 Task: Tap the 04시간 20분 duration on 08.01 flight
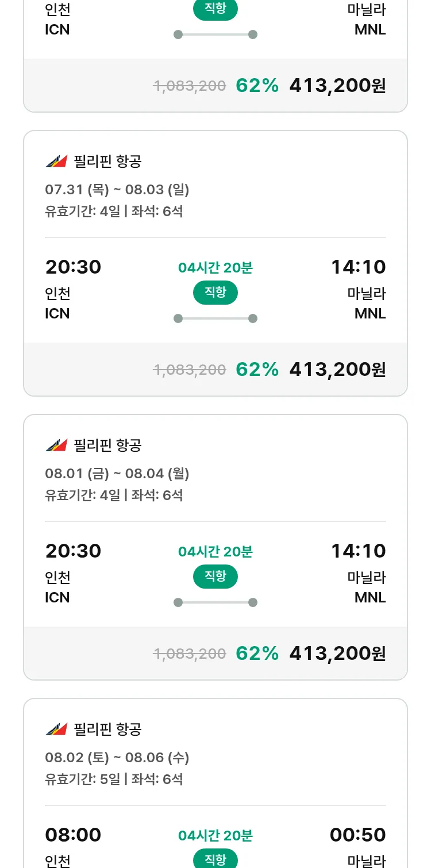(x=215, y=552)
